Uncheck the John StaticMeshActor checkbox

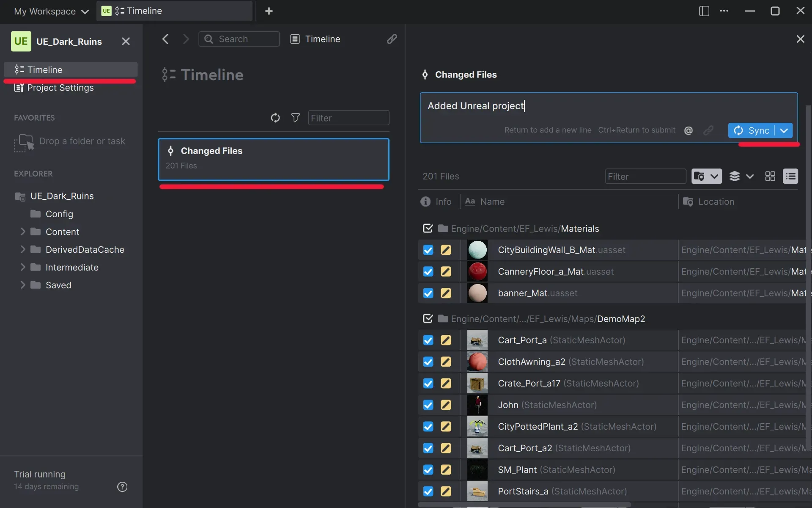click(x=428, y=405)
